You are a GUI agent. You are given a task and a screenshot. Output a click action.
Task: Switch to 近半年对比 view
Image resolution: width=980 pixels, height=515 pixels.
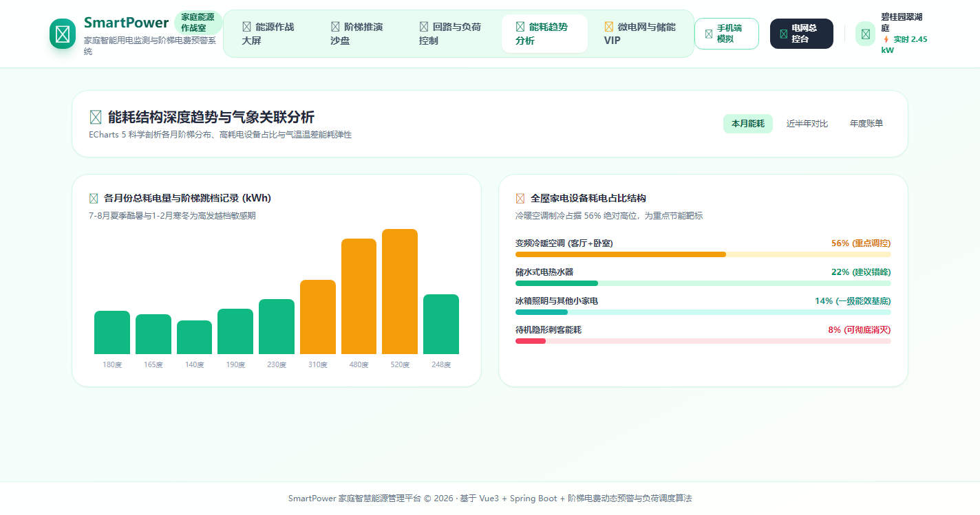coord(807,124)
